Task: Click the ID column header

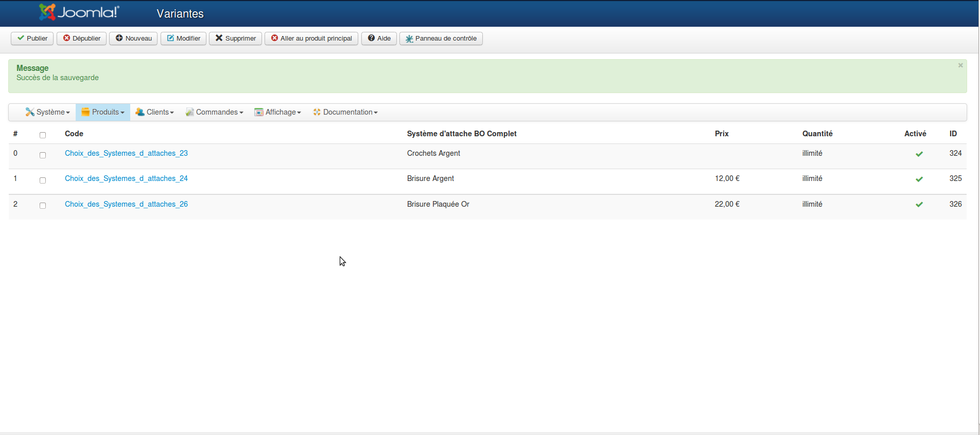Action: (x=953, y=134)
